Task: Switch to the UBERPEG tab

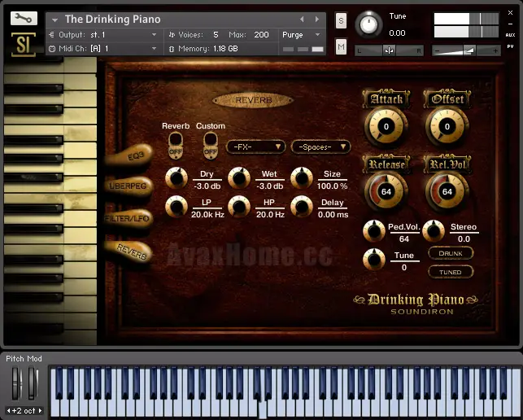Action: 129,186
